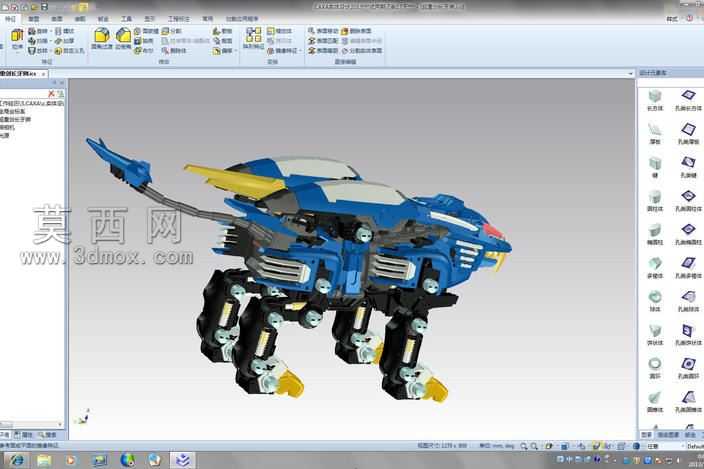This screenshot has height=469, width=704.
Task: Pick the Block (长方体) shape in catalog
Action: point(655,100)
